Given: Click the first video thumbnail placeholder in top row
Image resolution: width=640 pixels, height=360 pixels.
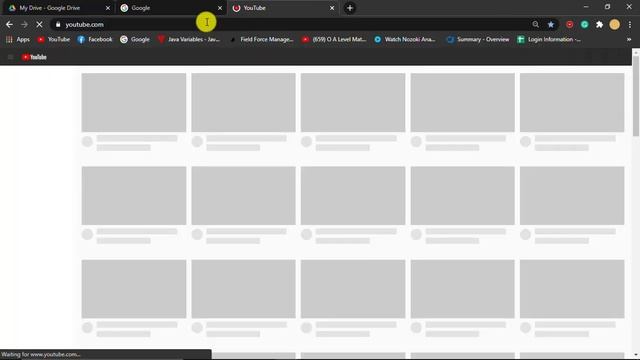Looking at the screenshot, I should click(x=134, y=102).
